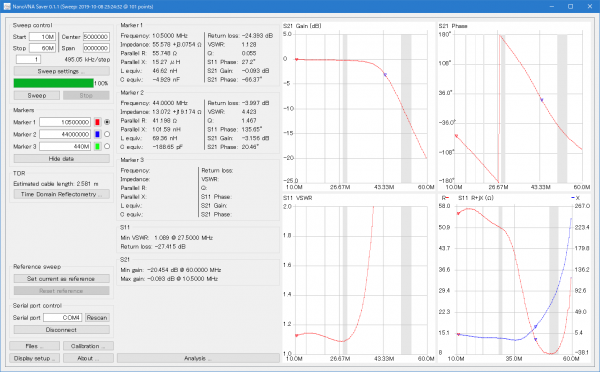Open the Files dialog
The width and height of the screenshot is (600, 372).
pyautogui.click(x=34, y=346)
